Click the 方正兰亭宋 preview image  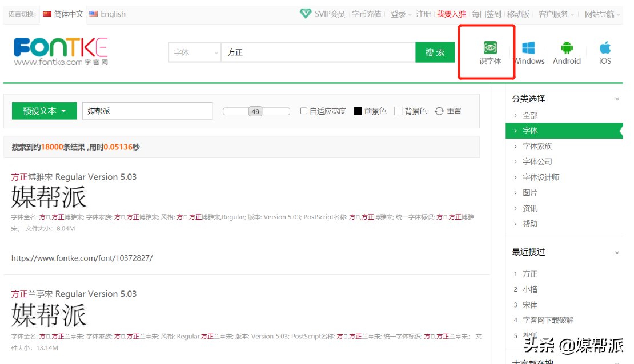click(49, 315)
